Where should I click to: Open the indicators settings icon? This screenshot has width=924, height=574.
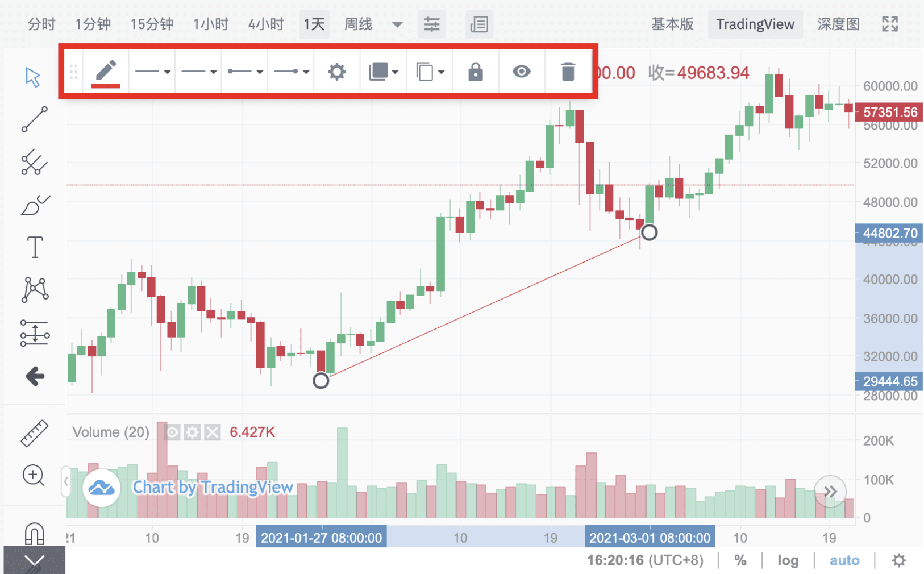(432, 24)
